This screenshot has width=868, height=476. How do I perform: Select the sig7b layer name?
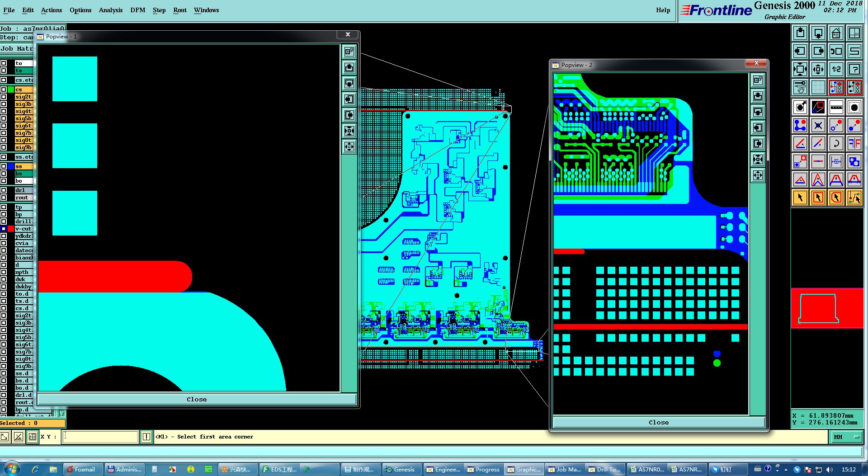(24, 133)
